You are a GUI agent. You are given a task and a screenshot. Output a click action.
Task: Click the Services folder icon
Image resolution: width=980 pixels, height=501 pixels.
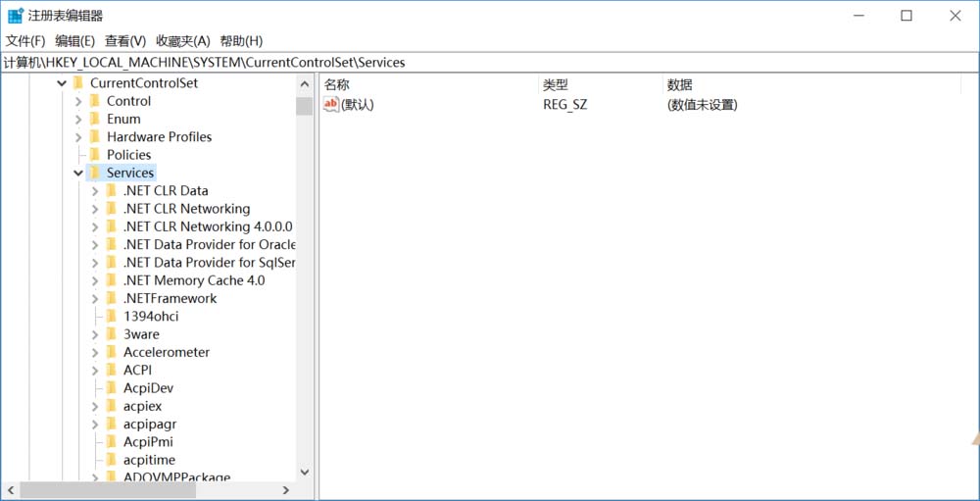(x=94, y=173)
